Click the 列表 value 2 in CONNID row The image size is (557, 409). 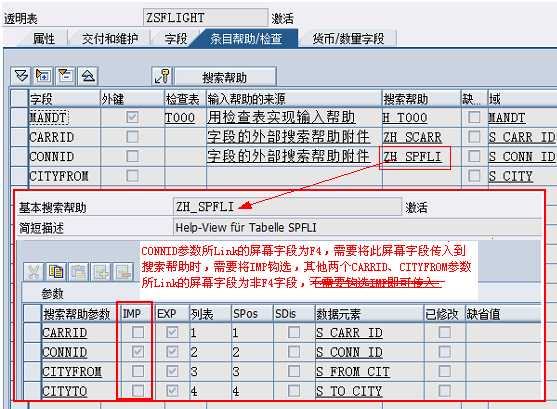tap(194, 352)
